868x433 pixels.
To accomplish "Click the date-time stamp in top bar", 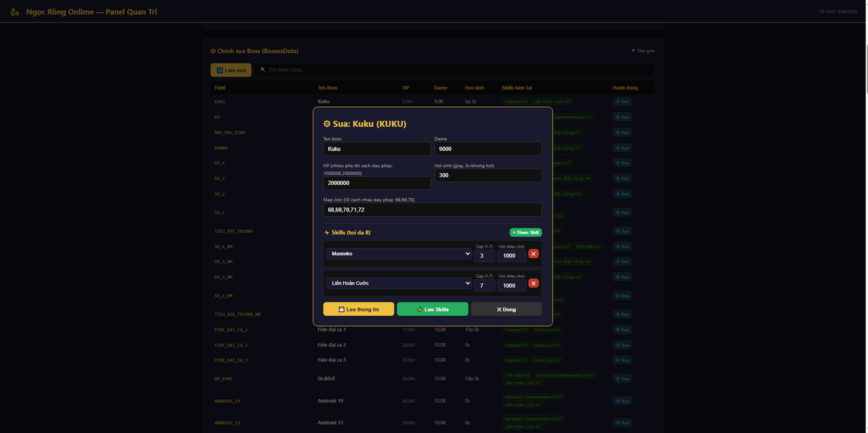I will pos(838,12).
